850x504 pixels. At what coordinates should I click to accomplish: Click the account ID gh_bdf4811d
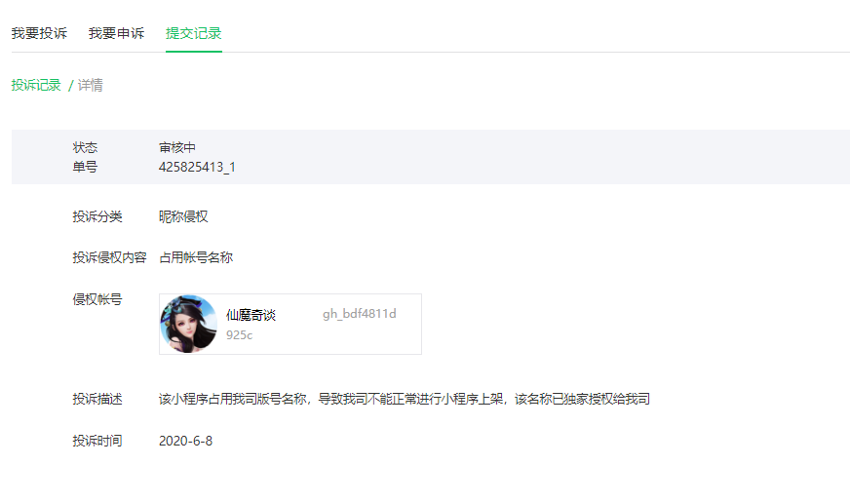tap(360, 314)
